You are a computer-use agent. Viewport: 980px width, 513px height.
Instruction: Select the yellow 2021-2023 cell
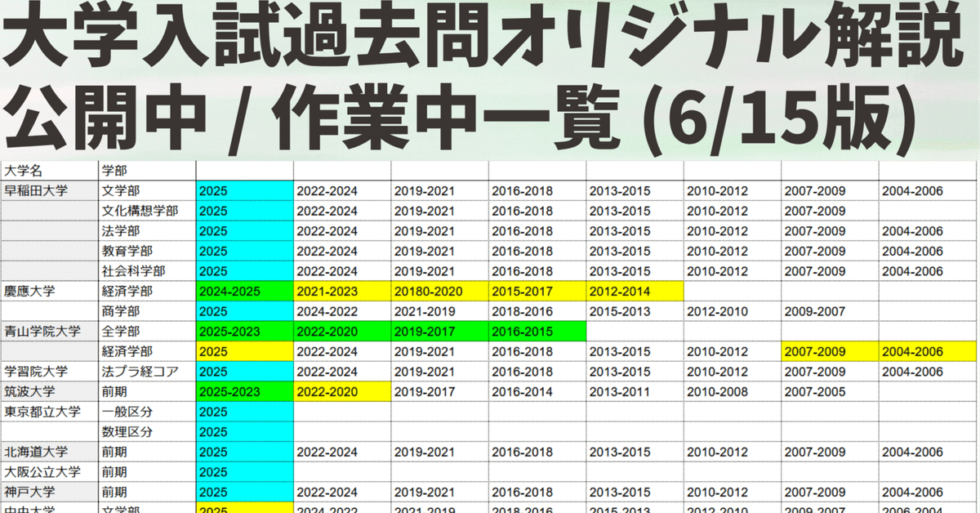pos(342,291)
